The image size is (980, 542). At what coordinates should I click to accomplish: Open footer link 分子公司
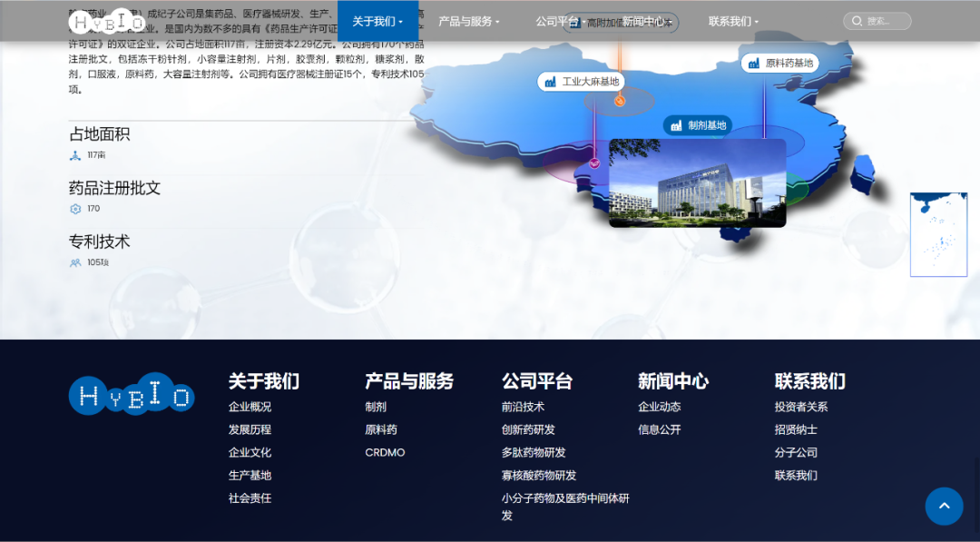coord(796,453)
